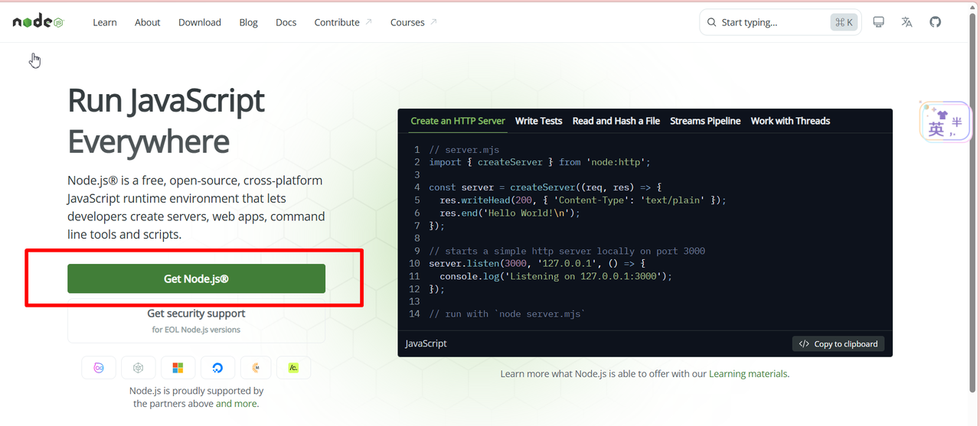
Task: Copy code with 'Copy to clipboard' button
Action: point(838,344)
